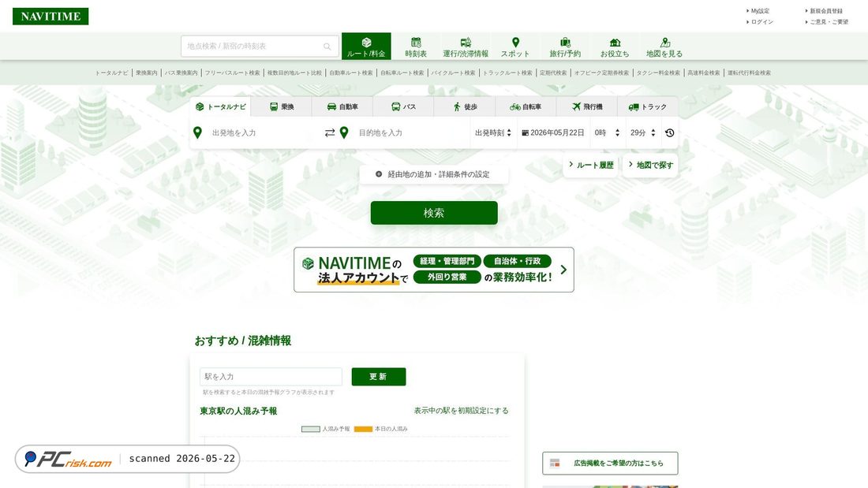Open タクシー料金検索 link
Image resolution: width=868 pixels, height=488 pixels.
[x=658, y=73]
